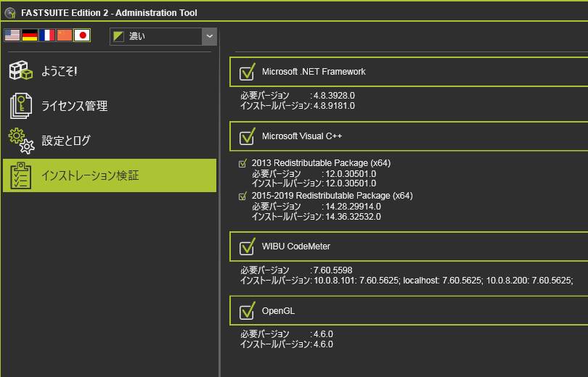Select インストレーション検証 menu item

[110, 175]
